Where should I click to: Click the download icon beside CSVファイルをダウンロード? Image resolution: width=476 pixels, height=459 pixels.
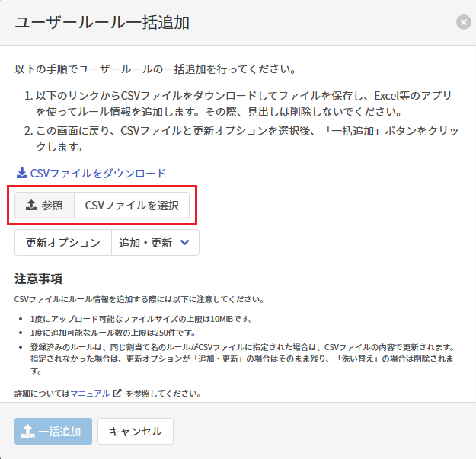(21, 173)
